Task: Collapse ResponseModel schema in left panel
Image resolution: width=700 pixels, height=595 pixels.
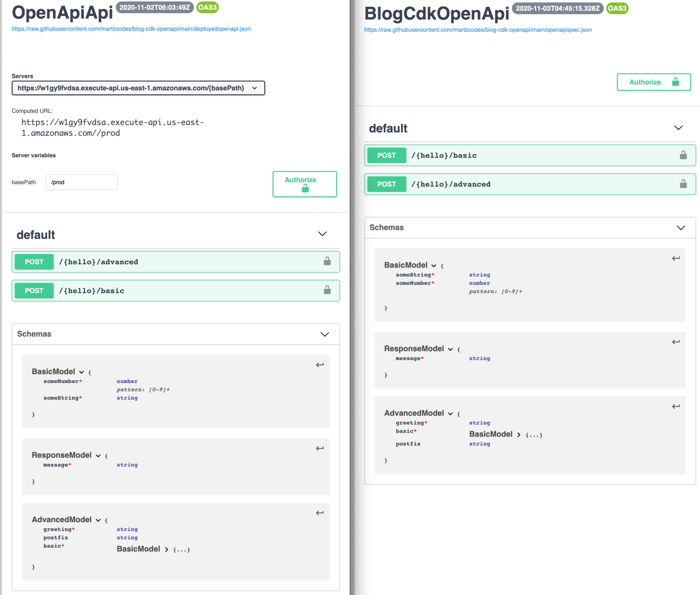Action: (98, 456)
